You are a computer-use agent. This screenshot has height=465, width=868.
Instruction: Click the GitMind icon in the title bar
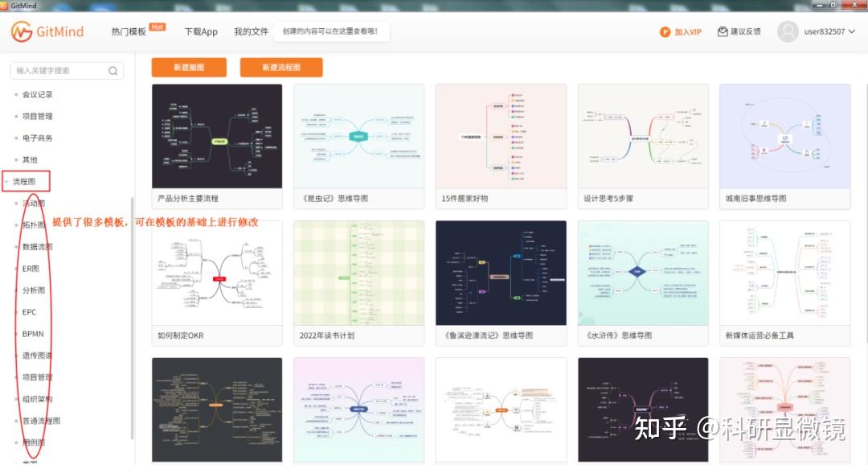[x=7, y=6]
